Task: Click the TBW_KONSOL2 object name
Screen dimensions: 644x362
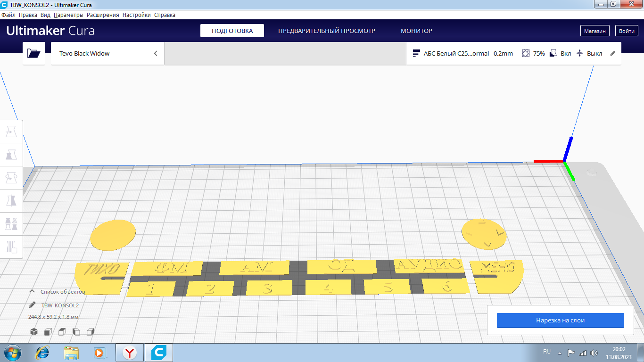Action: tap(60, 305)
